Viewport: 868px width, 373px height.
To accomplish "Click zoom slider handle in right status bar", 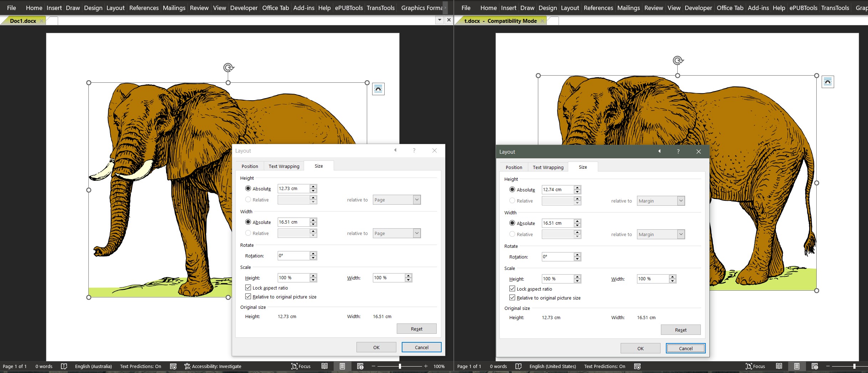I will coord(854,366).
